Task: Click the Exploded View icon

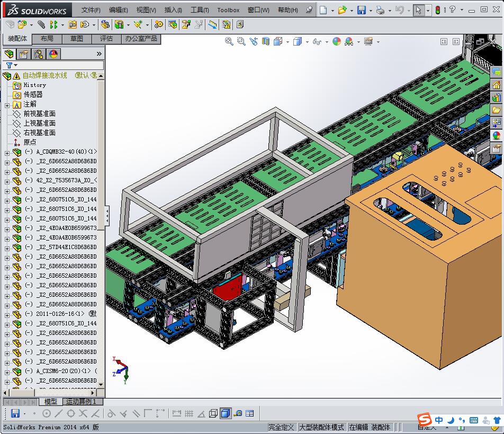Action: tap(186, 24)
